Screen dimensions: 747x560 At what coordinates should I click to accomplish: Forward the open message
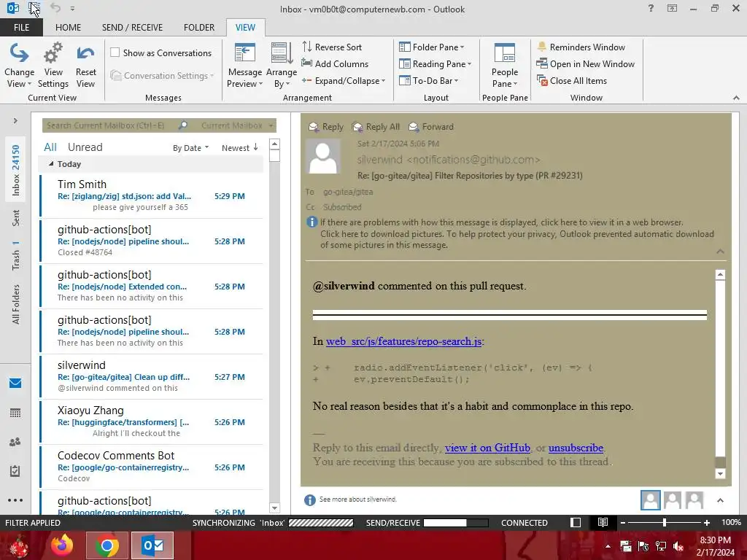(431, 127)
